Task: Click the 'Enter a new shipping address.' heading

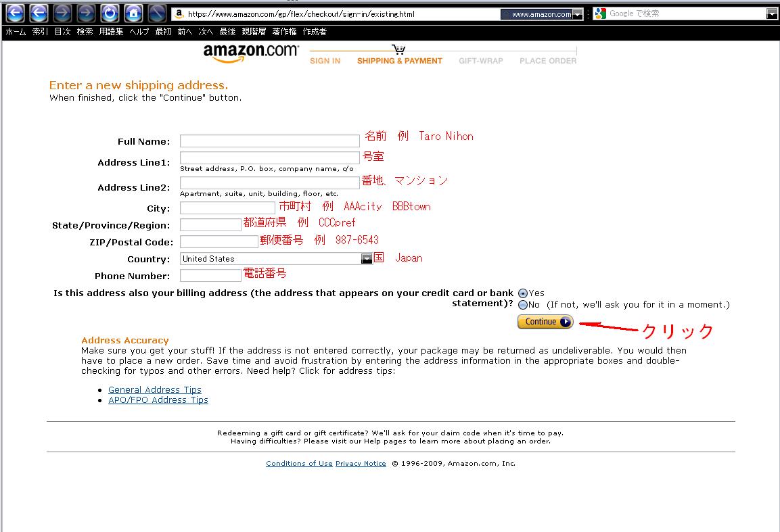Action: (x=138, y=85)
